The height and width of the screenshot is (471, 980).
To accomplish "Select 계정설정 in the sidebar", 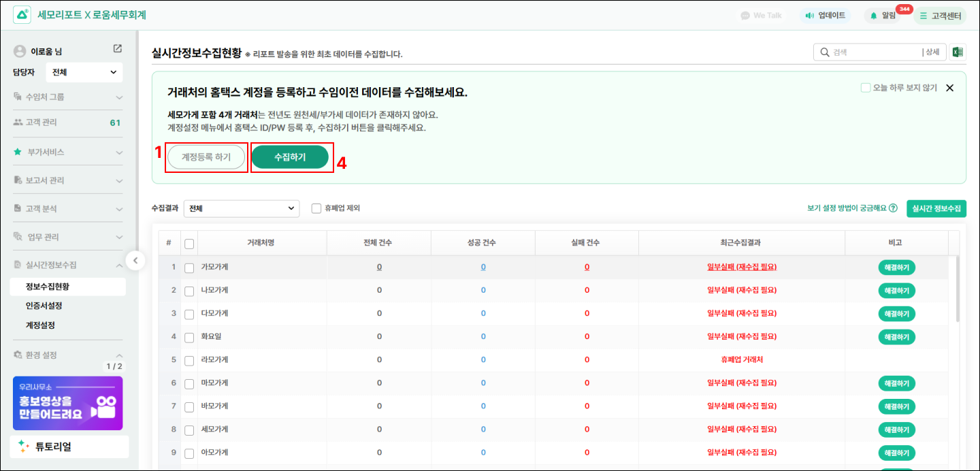I will pyautogui.click(x=40, y=325).
